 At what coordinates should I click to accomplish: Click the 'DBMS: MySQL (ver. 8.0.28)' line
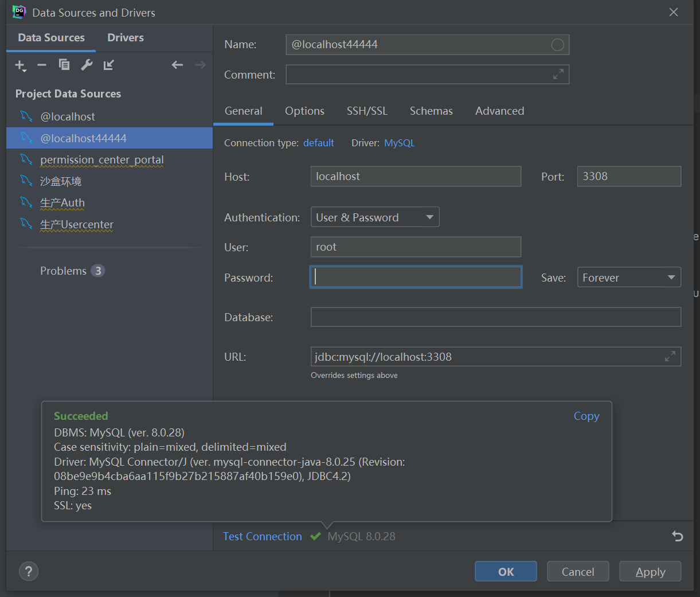click(x=119, y=432)
